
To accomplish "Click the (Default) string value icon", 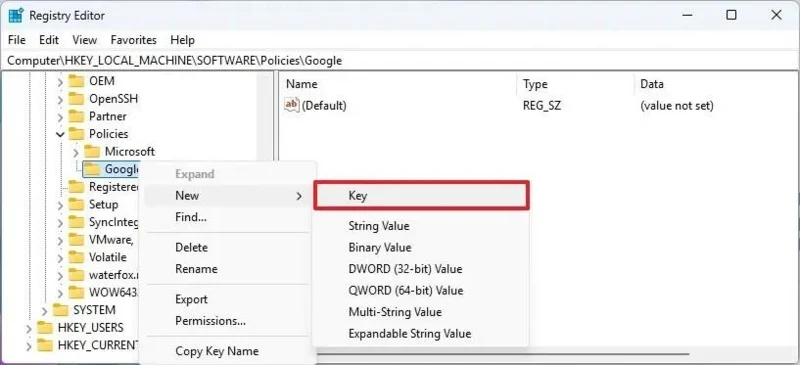I will [292, 105].
